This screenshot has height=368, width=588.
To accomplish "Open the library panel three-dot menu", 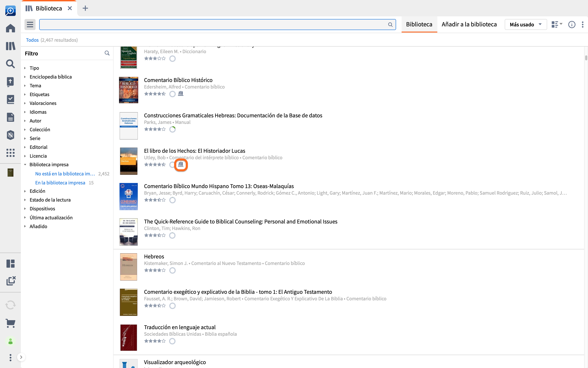I will tap(583, 25).
